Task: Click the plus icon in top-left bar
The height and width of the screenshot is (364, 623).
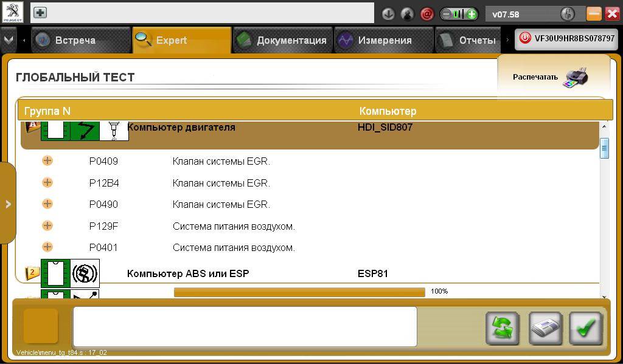Action: click(40, 13)
